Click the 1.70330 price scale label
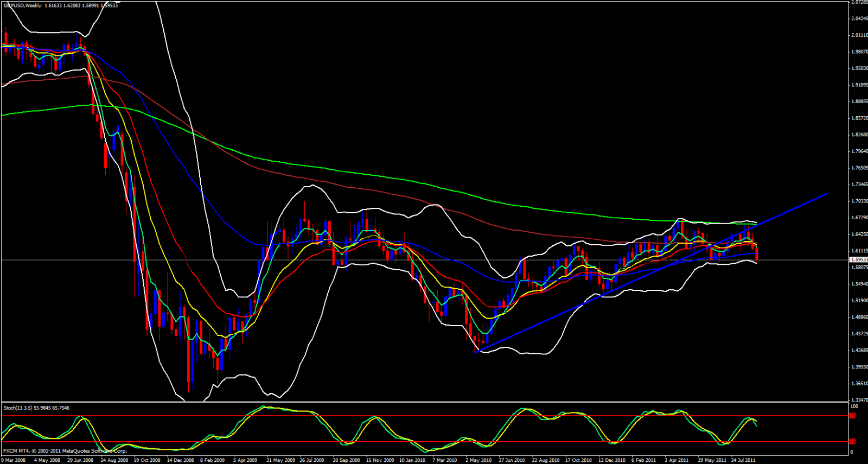The height and width of the screenshot is (464, 868). point(859,201)
